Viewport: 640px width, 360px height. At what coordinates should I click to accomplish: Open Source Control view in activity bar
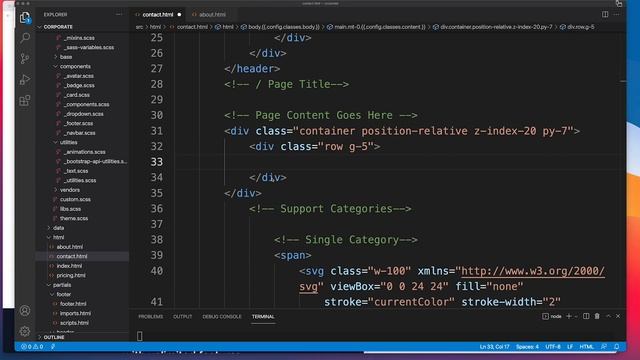coord(25,58)
